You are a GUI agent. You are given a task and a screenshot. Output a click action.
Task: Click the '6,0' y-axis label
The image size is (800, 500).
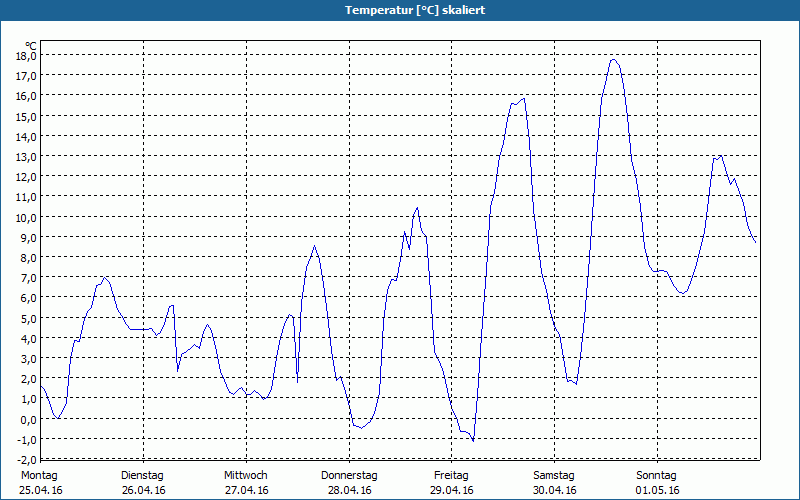click(29, 298)
